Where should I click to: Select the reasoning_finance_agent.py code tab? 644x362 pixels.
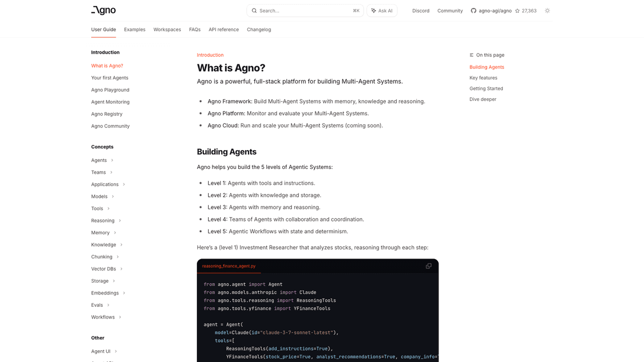pyautogui.click(x=229, y=266)
